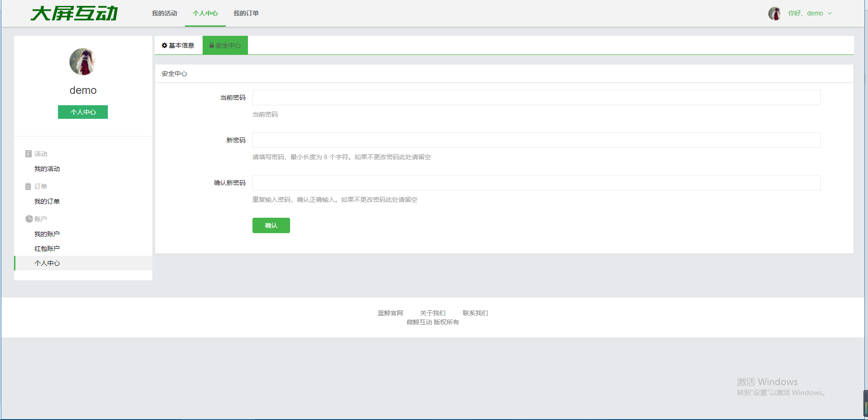This screenshot has height=420, width=868.
Task: Click the 账户 pie chart icon
Action: tap(29, 219)
